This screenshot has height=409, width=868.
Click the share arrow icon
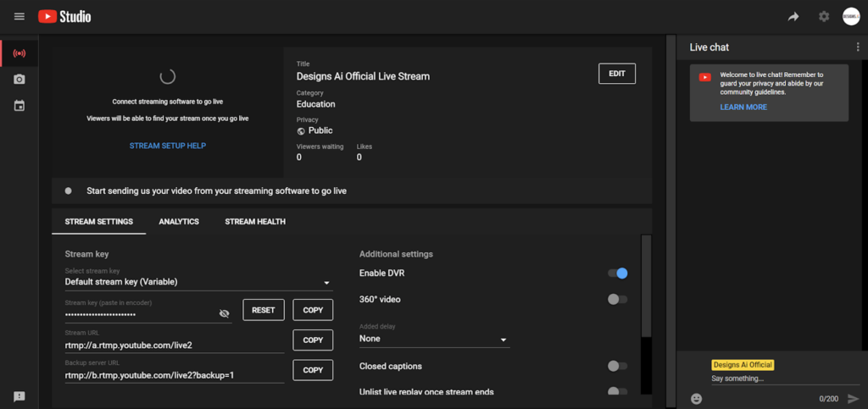tap(793, 16)
